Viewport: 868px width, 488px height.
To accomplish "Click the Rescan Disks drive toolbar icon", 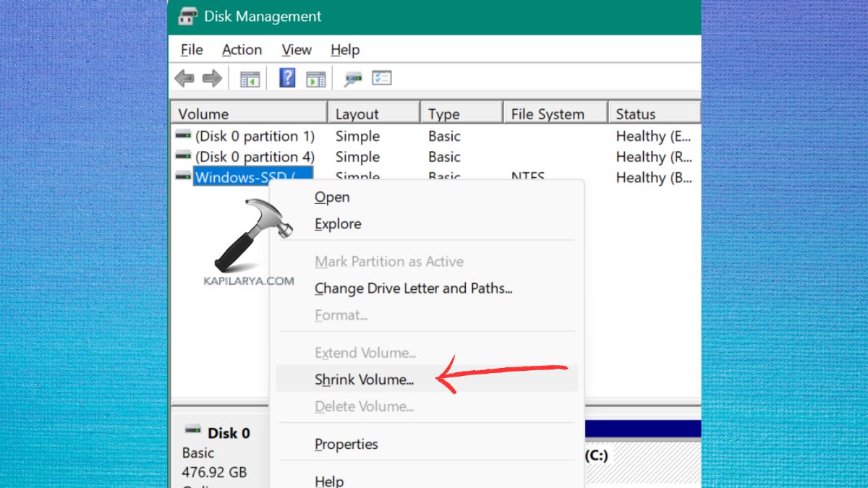I will coord(352,79).
